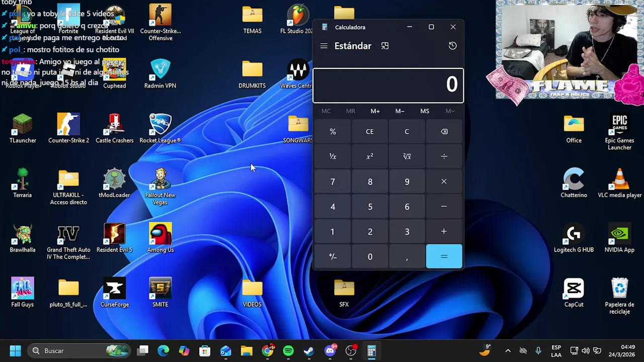Select the Counter-Strike 2 desktop icon
Viewport: 644px width, 362px height.
[x=68, y=129]
